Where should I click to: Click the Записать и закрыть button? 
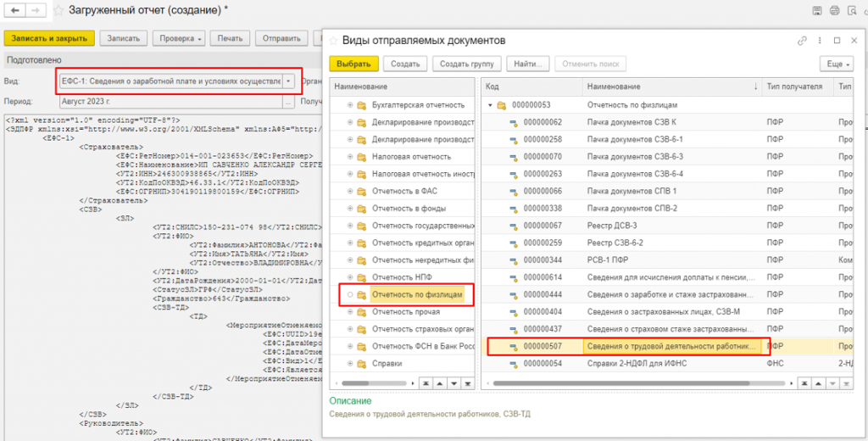[x=49, y=38]
